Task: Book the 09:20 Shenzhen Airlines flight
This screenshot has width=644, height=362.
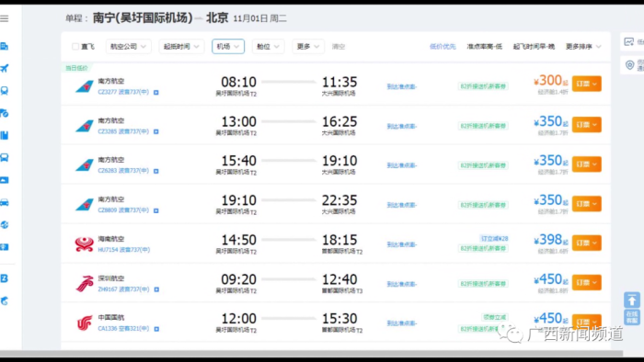Action: click(587, 282)
